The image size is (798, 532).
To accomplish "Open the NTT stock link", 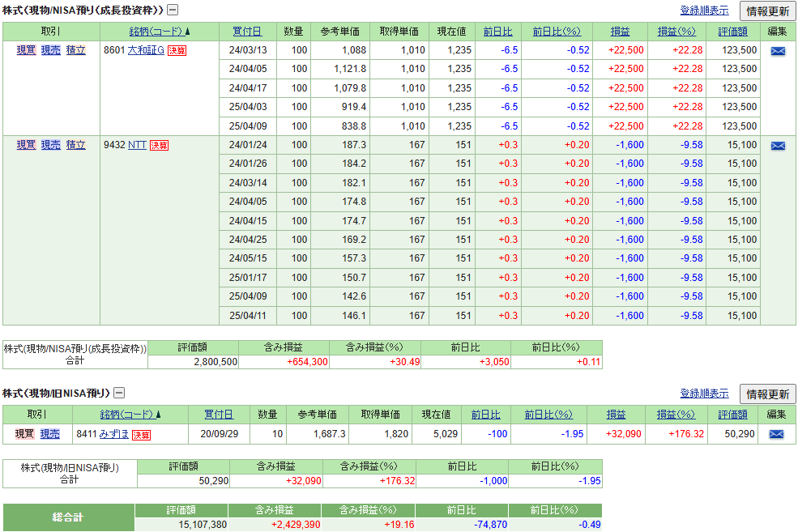I will tap(137, 144).
